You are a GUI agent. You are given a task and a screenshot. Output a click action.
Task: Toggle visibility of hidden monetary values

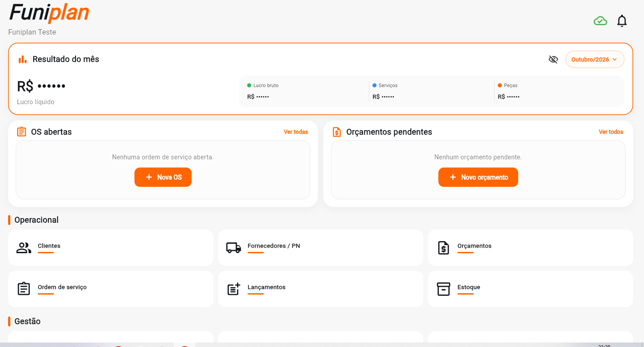553,59
